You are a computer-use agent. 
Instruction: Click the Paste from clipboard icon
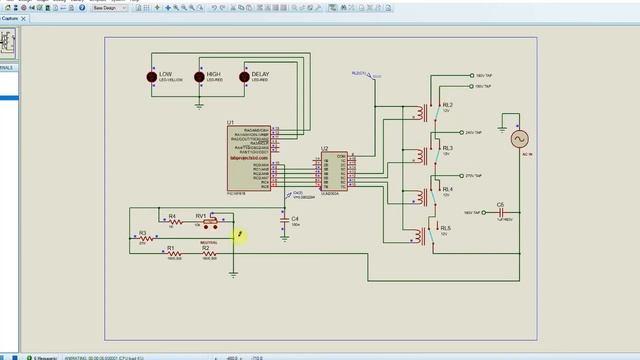pos(249,8)
